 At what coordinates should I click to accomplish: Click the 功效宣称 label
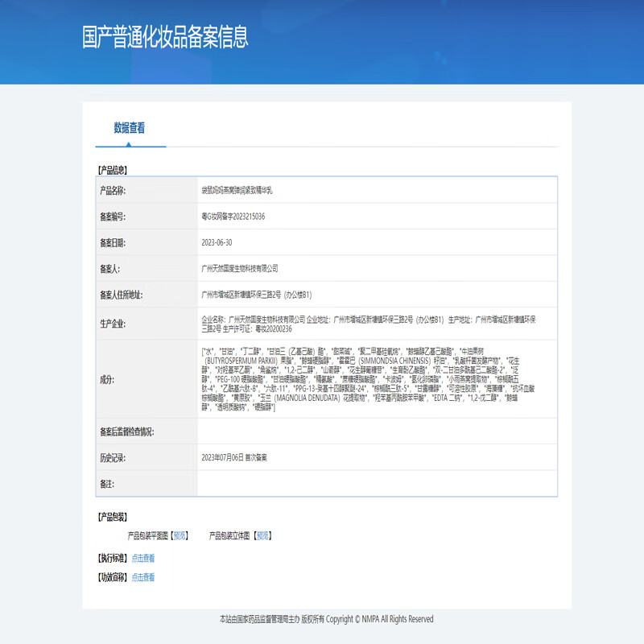pos(113,577)
